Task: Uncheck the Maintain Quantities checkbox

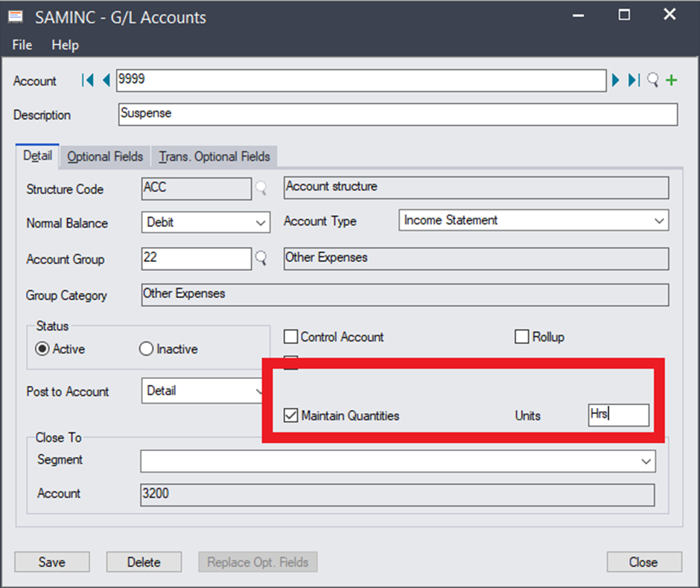Action: (x=291, y=415)
